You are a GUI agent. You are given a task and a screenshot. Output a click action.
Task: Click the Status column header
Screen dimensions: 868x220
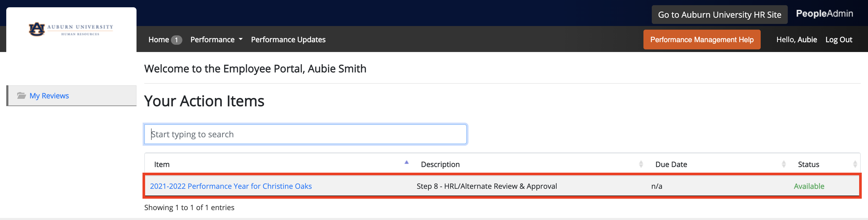tap(808, 165)
